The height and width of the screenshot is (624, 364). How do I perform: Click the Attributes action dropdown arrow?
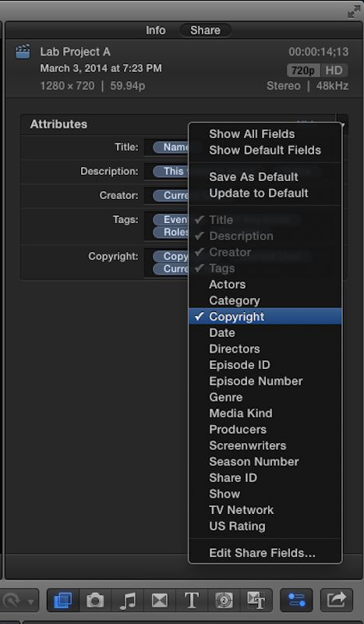pyautogui.click(x=342, y=124)
